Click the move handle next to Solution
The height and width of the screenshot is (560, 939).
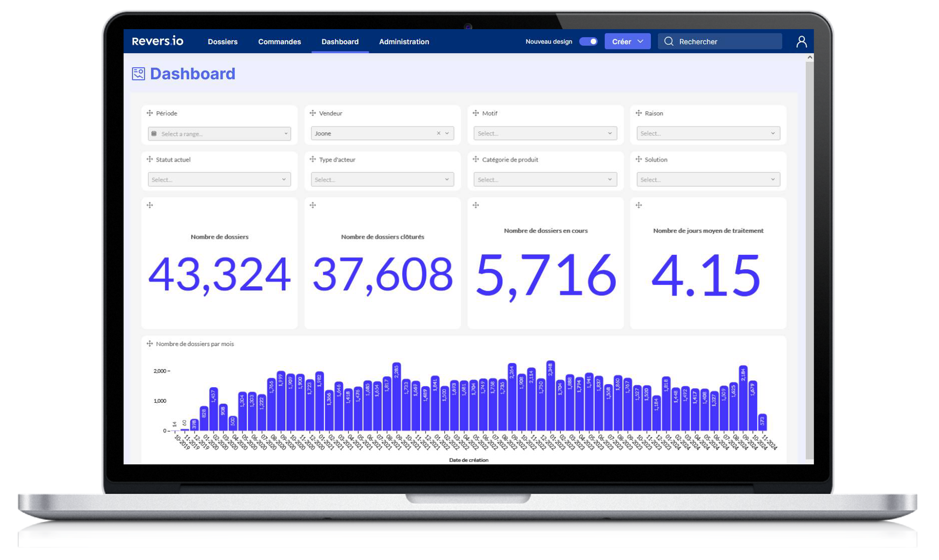pos(638,160)
